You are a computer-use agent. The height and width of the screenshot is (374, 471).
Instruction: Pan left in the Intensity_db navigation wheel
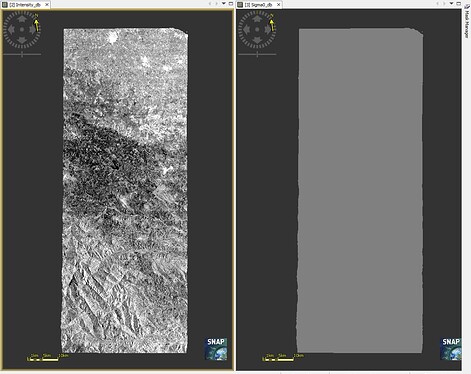pyautogui.click(x=11, y=30)
